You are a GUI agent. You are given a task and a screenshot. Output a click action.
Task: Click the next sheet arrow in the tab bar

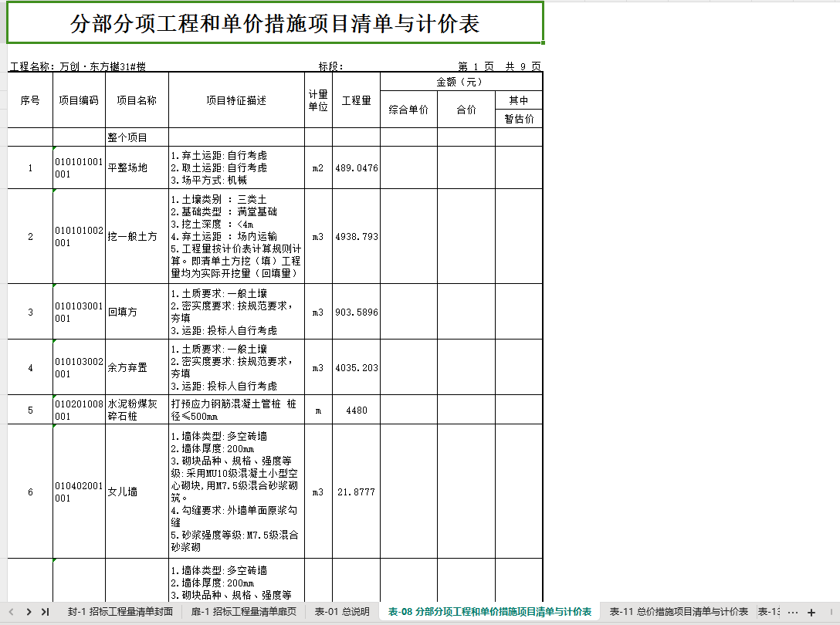(x=29, y=612)
